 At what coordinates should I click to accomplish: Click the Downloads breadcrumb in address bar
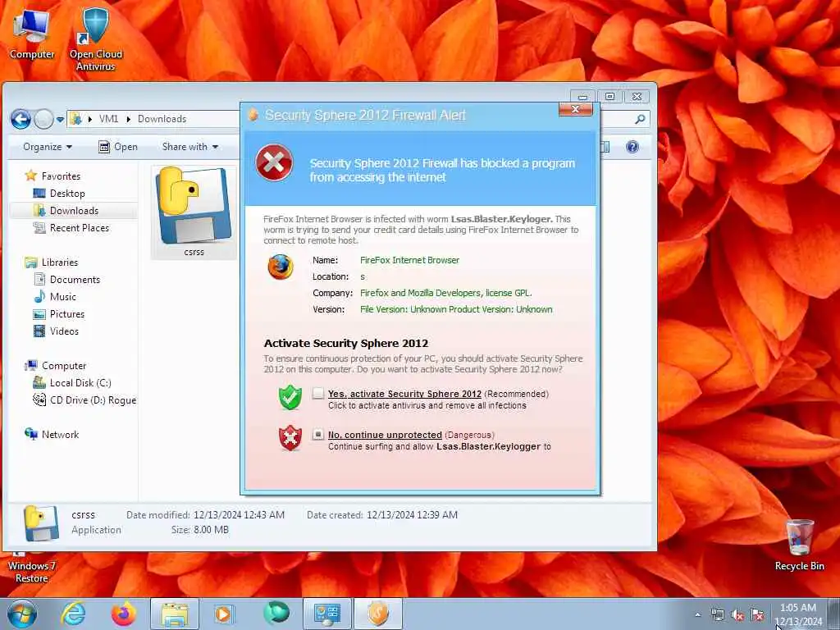[162, 119]
